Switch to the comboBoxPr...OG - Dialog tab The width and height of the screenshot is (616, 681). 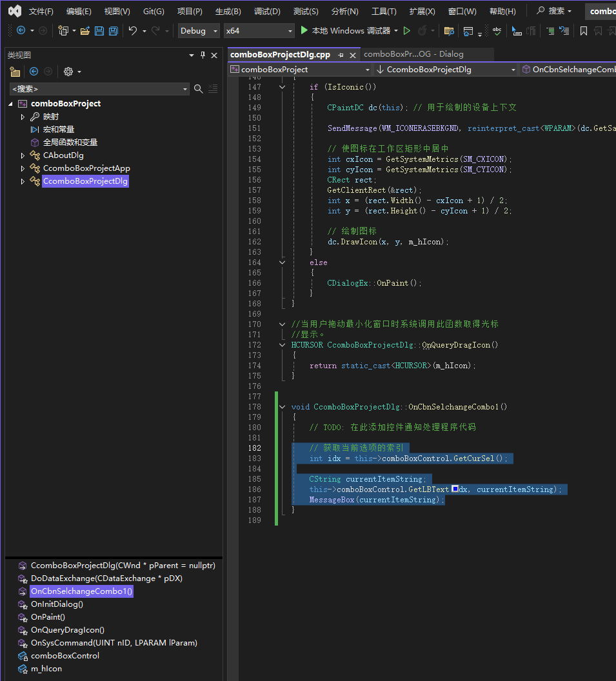pyautogui.click(x=413, y=54)
